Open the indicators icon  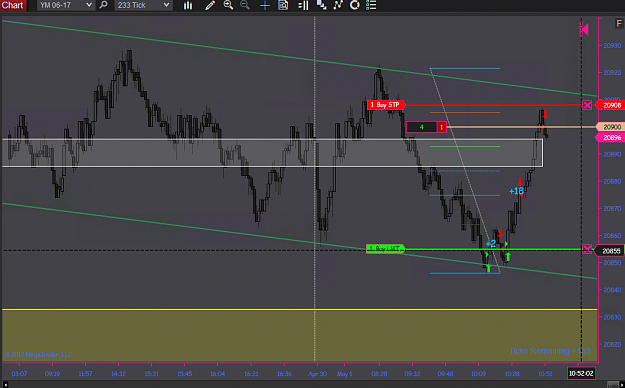point(338,5)
